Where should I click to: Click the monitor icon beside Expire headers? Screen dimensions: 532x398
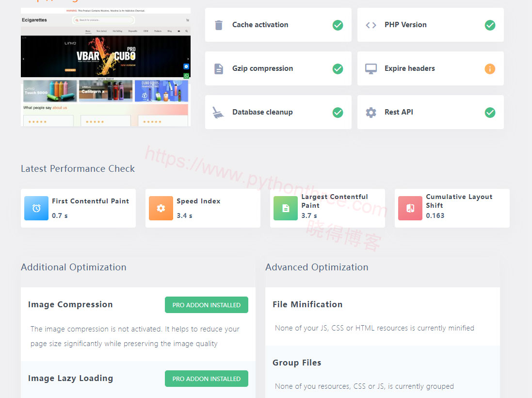(371, 69)
